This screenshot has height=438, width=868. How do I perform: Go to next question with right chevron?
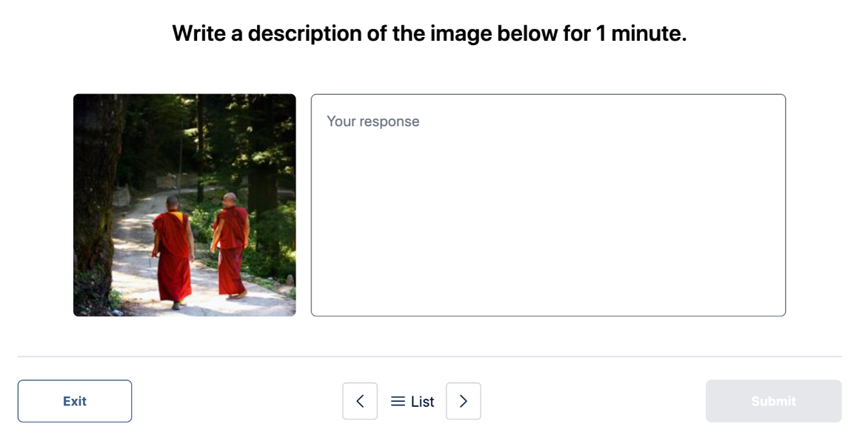point(464,401)
